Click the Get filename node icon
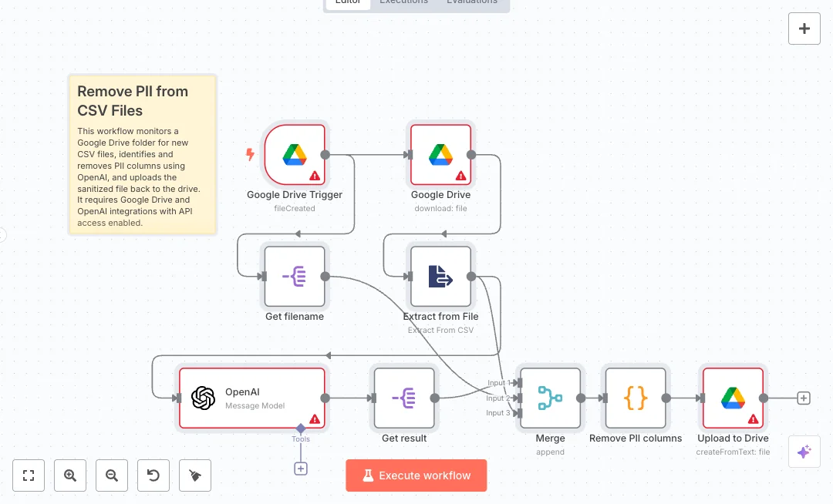The height and width of the screenshot is (504, 833). click(x=294, y=276)
